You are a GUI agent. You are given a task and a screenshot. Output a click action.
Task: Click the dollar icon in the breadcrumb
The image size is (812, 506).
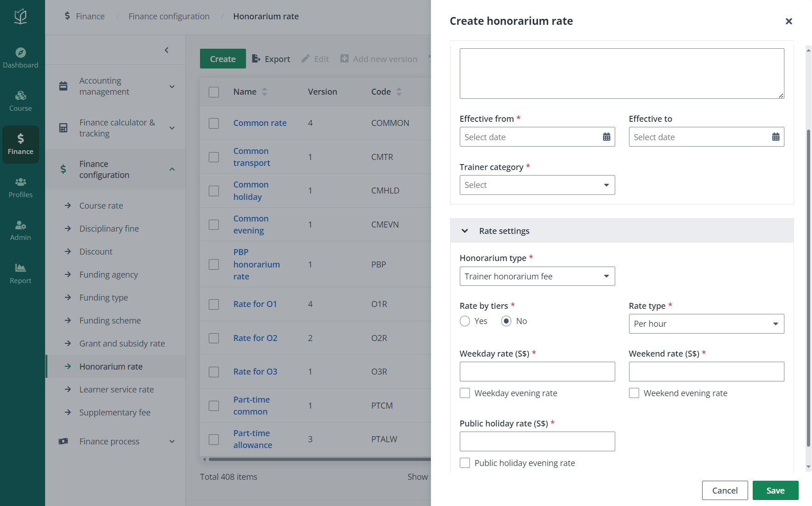click(68, 16)
